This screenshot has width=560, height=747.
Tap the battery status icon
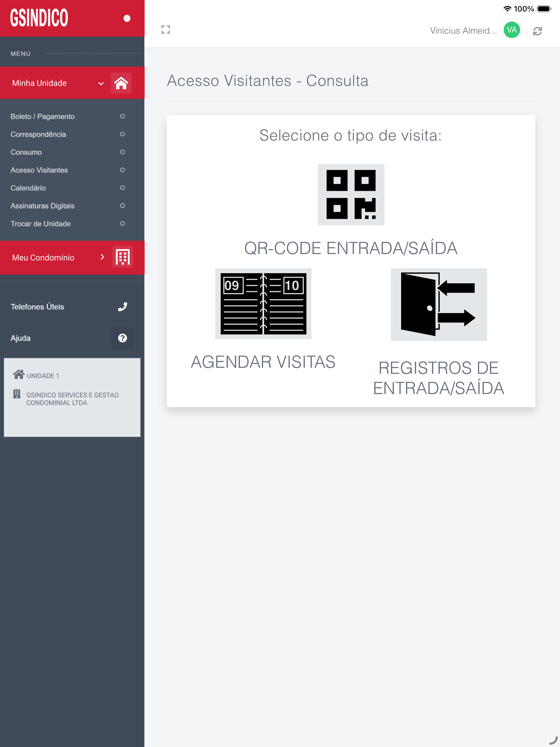click(x=544, y=9)
